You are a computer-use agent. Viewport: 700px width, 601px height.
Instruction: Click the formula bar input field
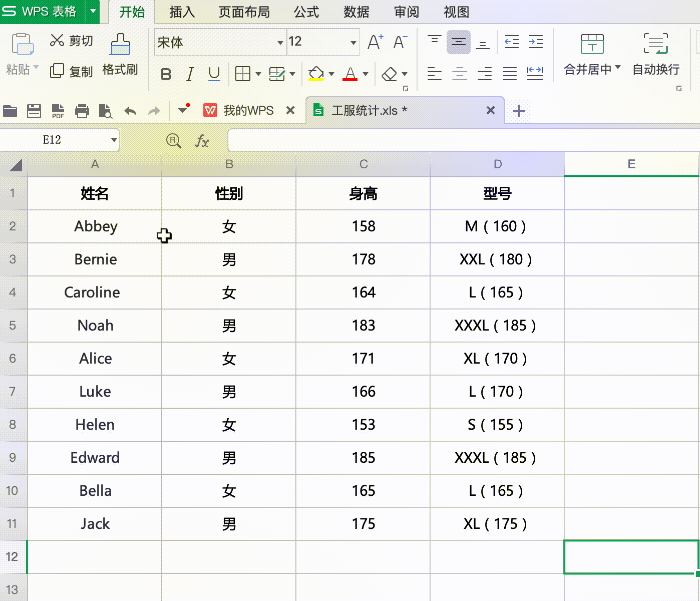pyautogui.click(x=464, y=140)
